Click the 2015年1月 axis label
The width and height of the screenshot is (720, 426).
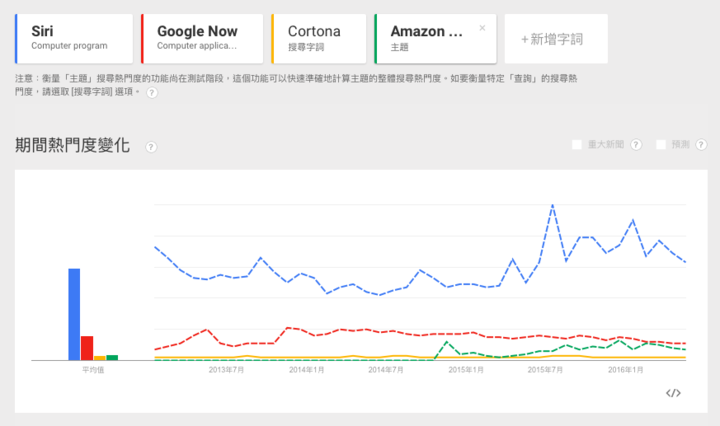pos(466,370)
